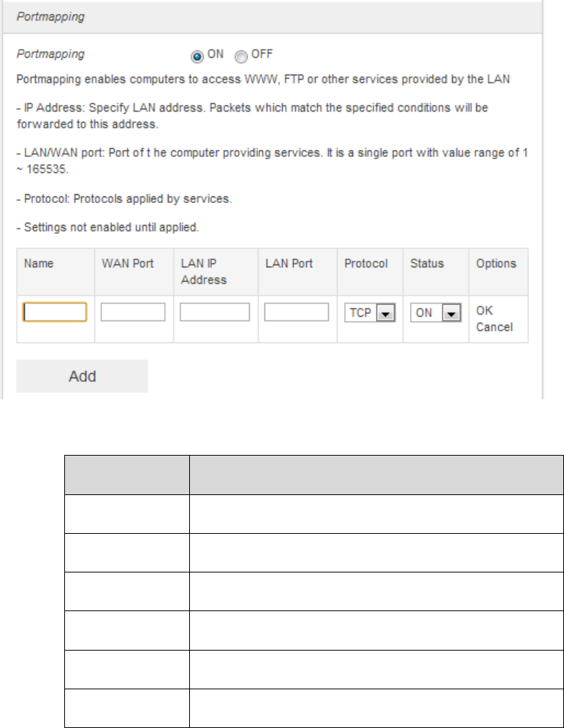
Task: Open the Protocol TCP dropdown
Action: click(370, 313)
